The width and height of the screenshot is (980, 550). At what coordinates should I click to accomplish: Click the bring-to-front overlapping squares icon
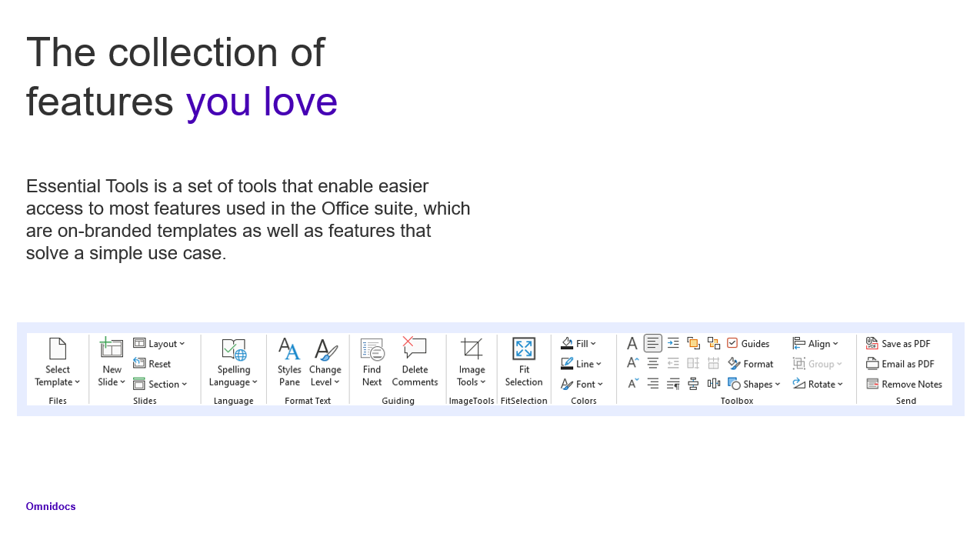click(693, 343)
